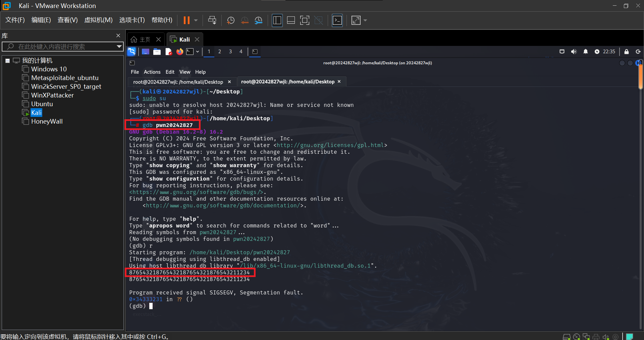Image resolution: width=644 pixels, height=340 pixels.
Task: Open the Kali network connection indicator
Action: tap(562, 52)
